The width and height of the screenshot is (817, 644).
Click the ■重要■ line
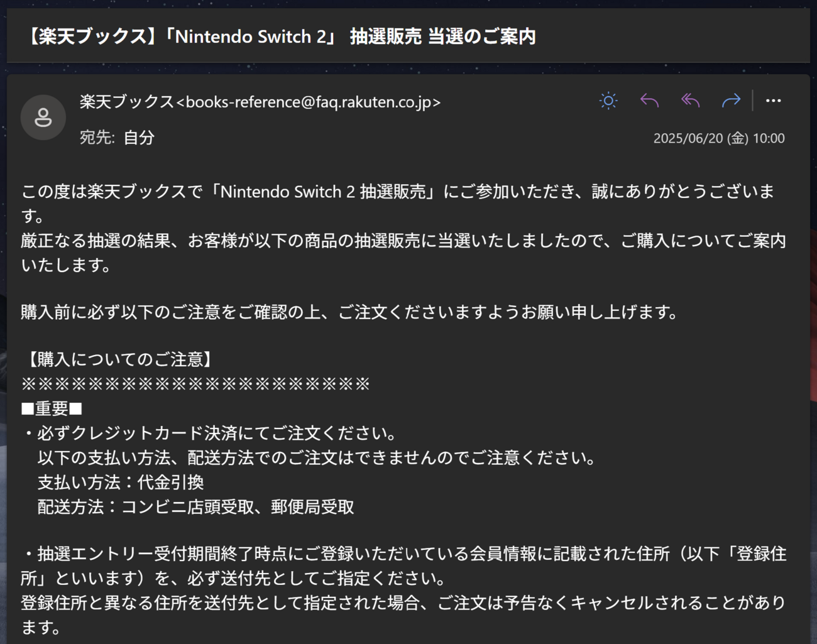pos(52,409)
